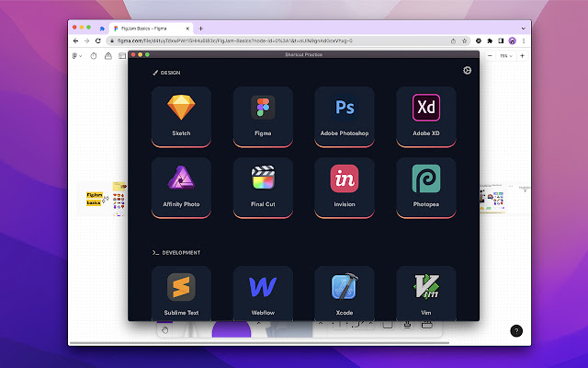Select the Webflow card
588x368 pixels.
pos(263,293)
